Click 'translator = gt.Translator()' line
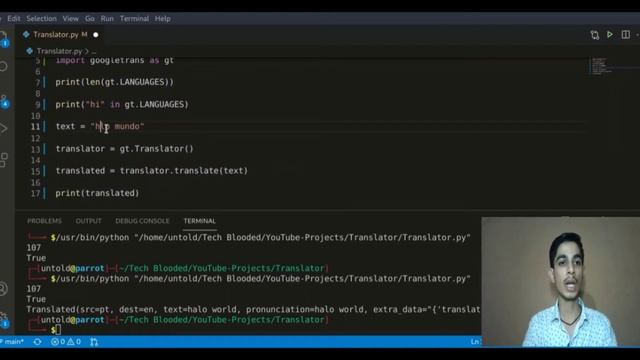This screenshot has width=640, height=360. click(x=124, y=149)
